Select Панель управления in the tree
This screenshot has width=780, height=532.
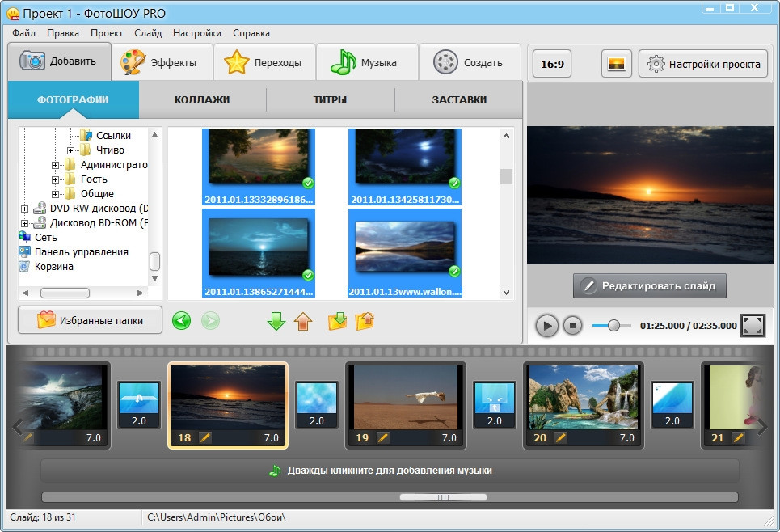tap(81, 251)
